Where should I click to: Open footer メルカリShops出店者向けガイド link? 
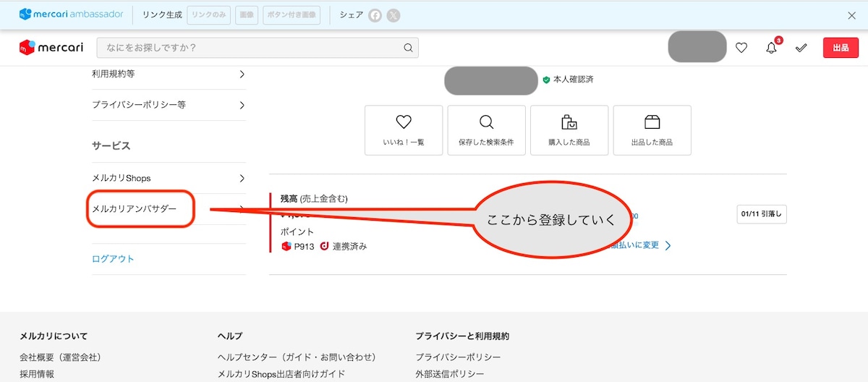[281, 374]
